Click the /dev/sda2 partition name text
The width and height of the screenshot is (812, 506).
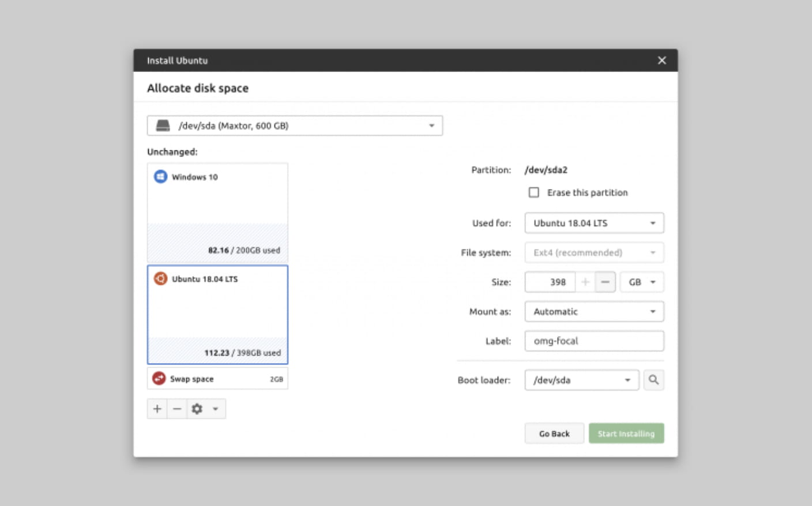546,169
